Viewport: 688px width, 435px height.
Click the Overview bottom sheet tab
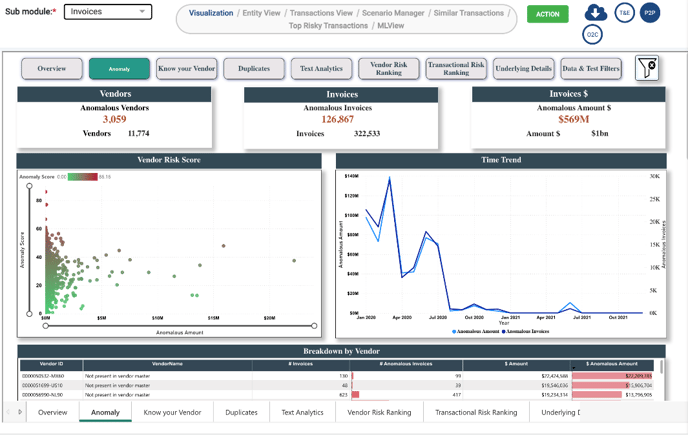coord(52,412)
